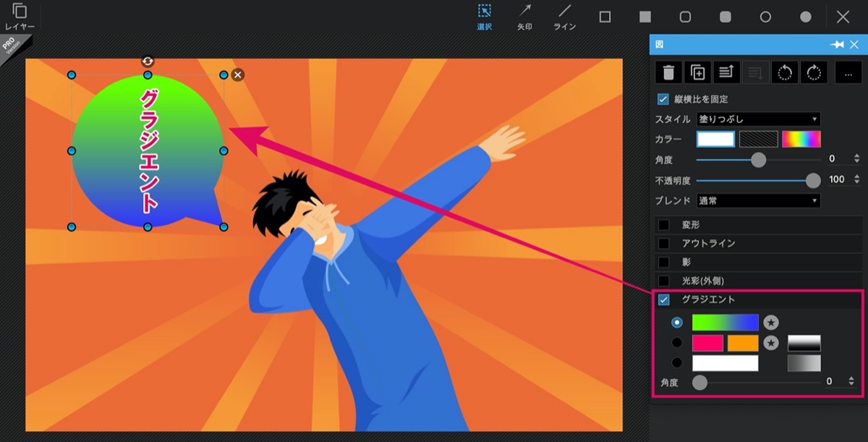Uncheck 縦横比を固定 checkbox
The width and height of the screenshot is (868, 442).
click(663, 99)
